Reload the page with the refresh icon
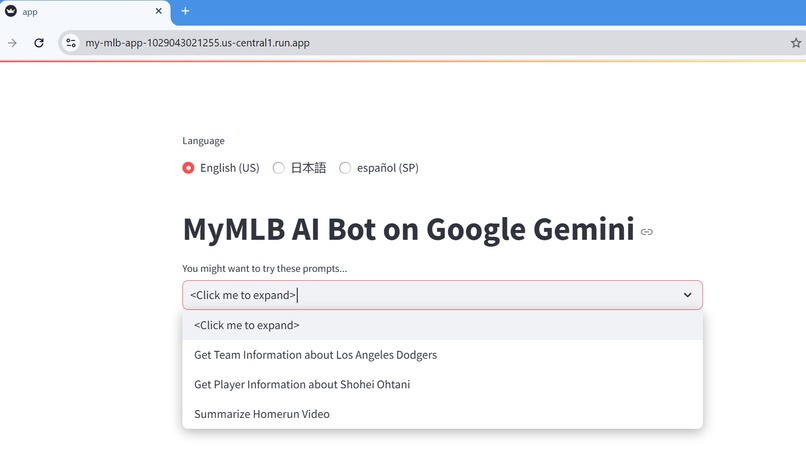 (39, 43)
